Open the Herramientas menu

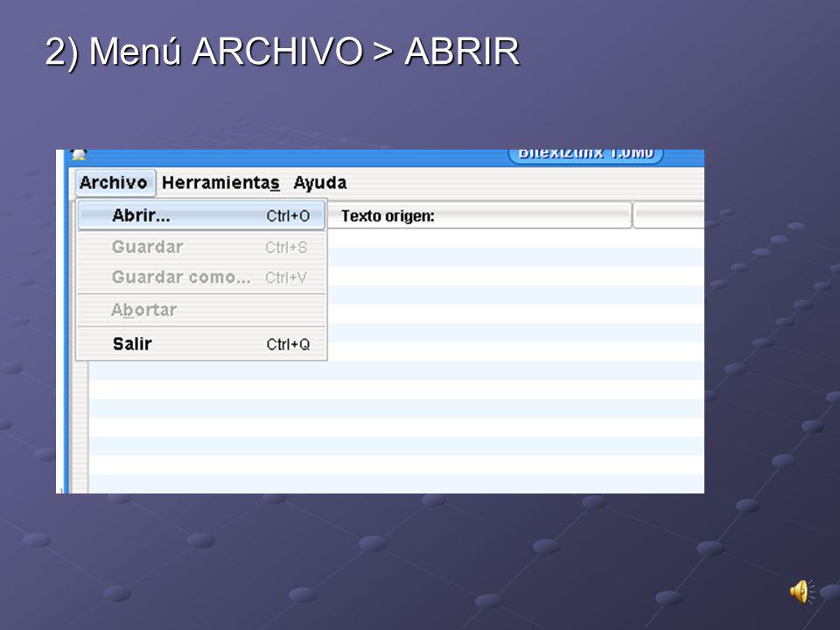(x=220, y=183)
